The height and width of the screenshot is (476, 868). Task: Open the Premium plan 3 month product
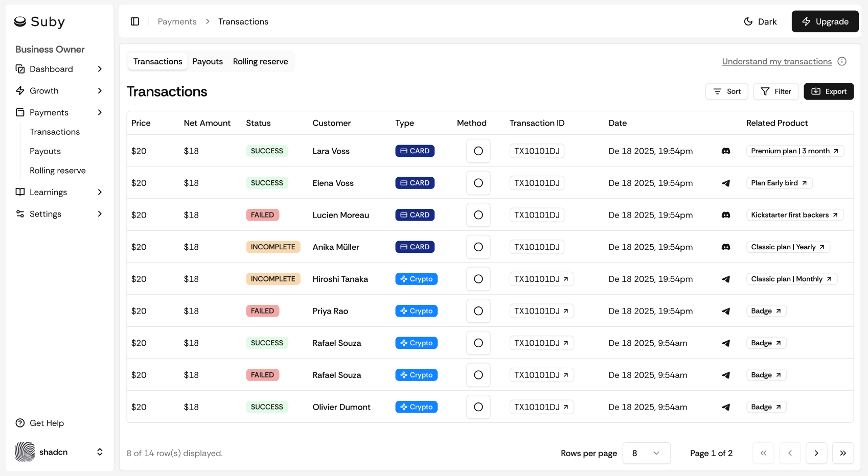pos(794,151)
